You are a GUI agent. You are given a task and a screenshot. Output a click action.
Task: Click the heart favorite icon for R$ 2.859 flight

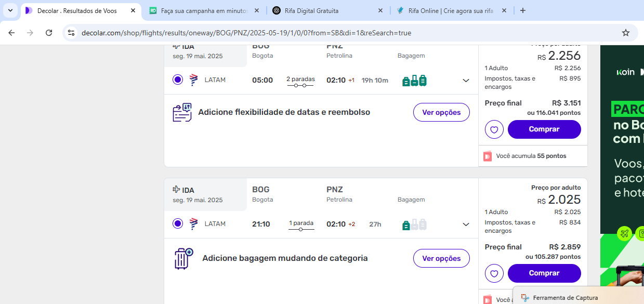pyautogui.click(x=494, y=273)
